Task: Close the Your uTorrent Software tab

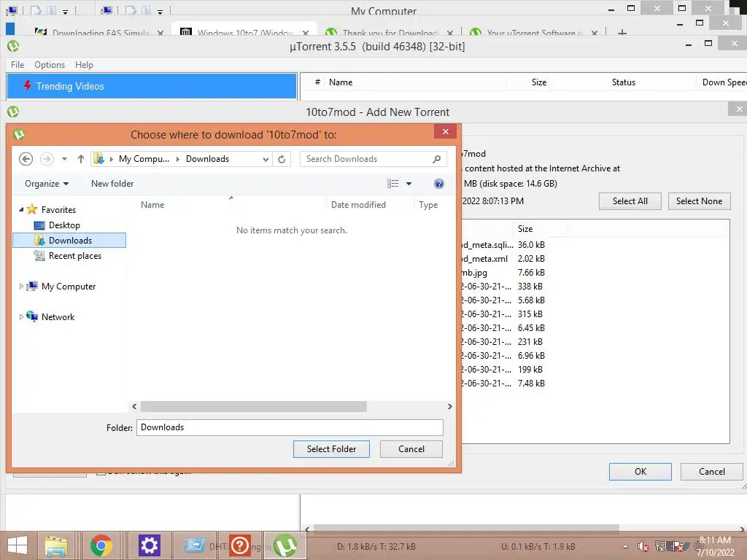Action: click(x=594, y=33)
